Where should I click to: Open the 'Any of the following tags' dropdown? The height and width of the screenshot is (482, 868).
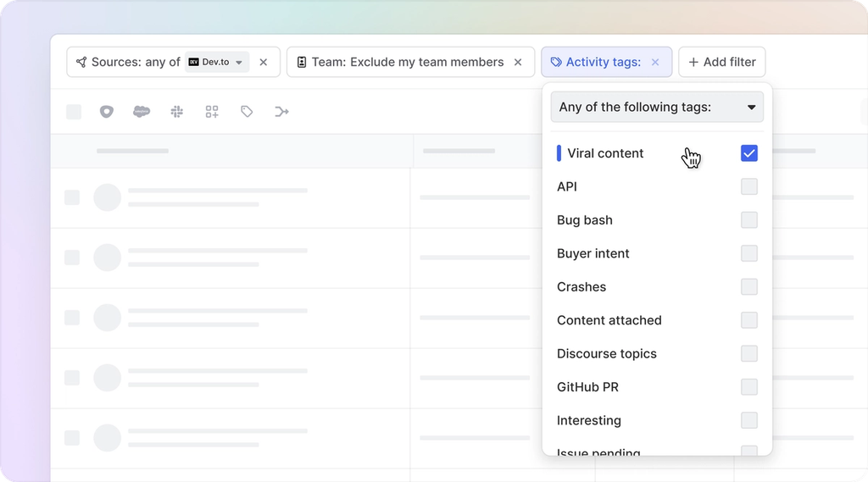[x=657, y=107]
